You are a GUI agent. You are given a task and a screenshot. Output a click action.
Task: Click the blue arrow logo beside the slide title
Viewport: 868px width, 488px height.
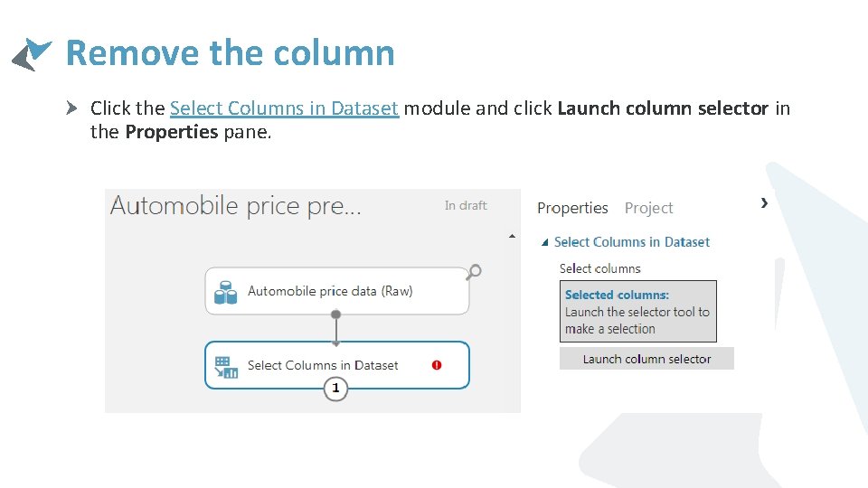[33, 52]
